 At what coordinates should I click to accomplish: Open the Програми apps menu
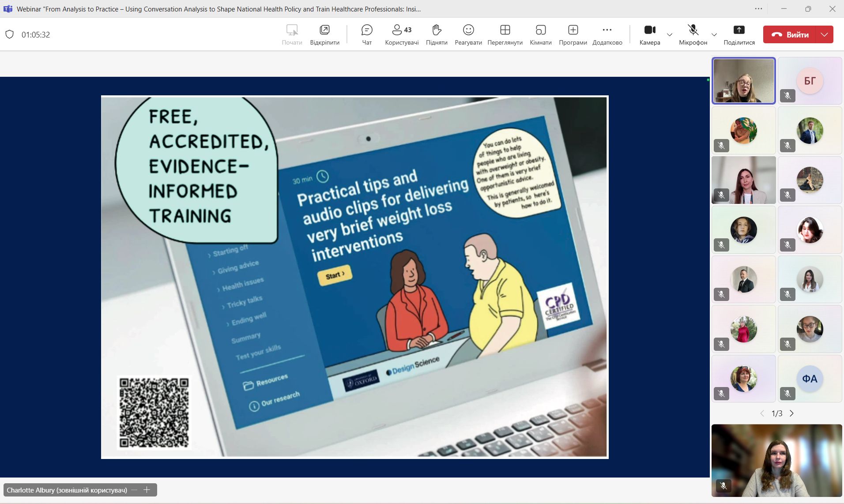tap(573, 34)
